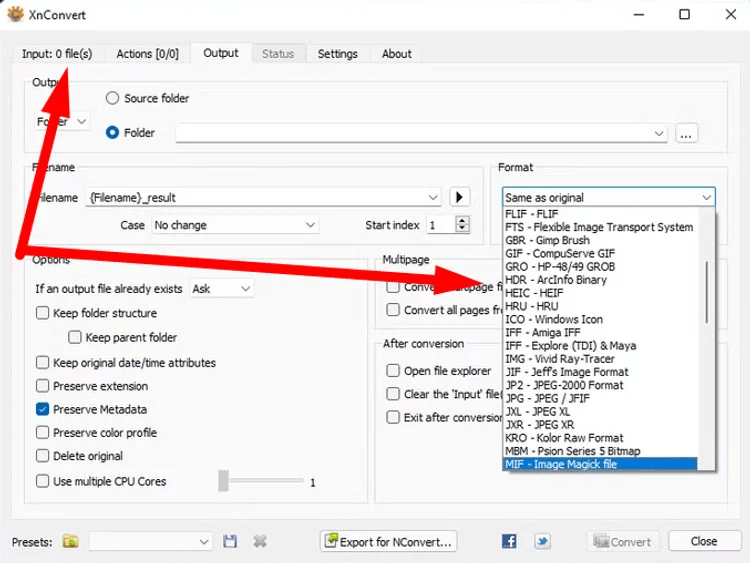Screen dimensions: 750x563
Task: Click the browse folder ellipsis button
Action: (685, 133)
